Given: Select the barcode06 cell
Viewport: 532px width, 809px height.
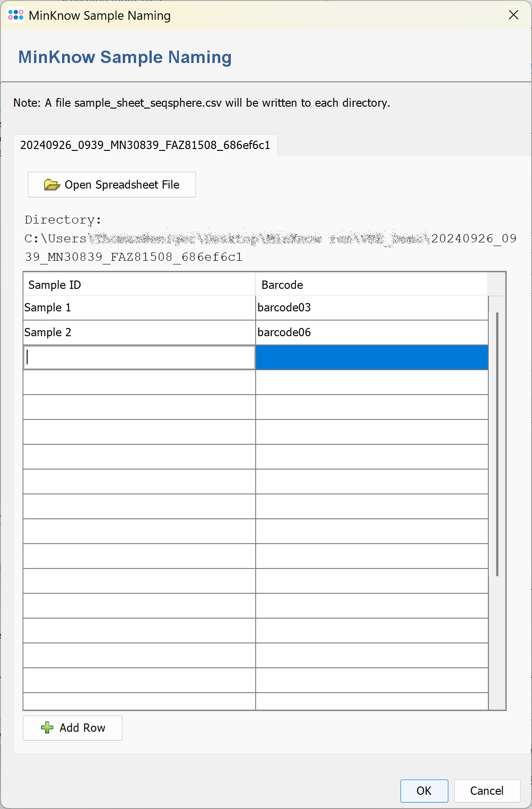Looking at the screenshot, I should click(372, 333).
